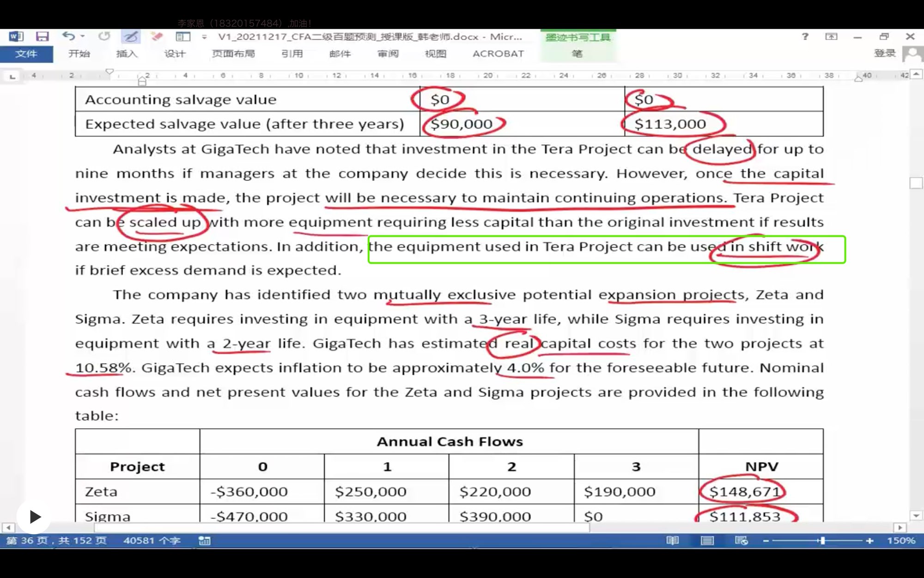Click the user account avatar icon
The image size is (924, 578).
(x=913, y=54)
